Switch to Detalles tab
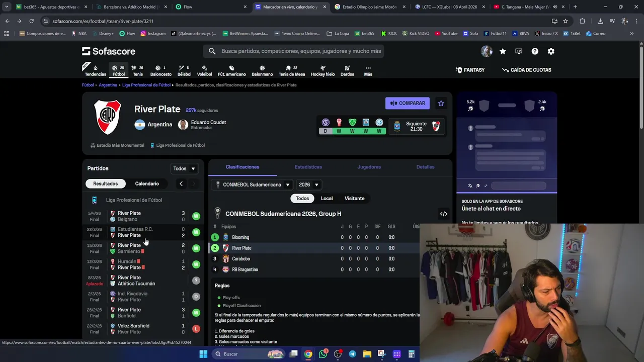This screenshot has width=644, height=362. coord(425,167)
